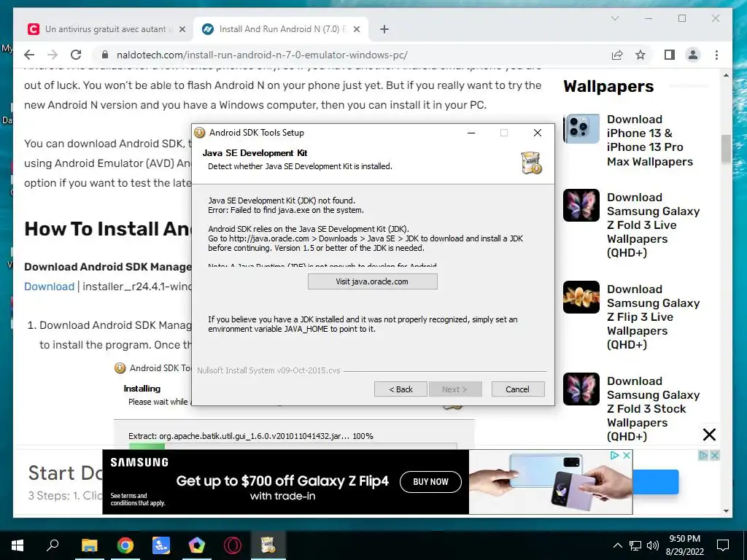
Task: Click the scrollbar down arrow
Action: click(726, 511)
